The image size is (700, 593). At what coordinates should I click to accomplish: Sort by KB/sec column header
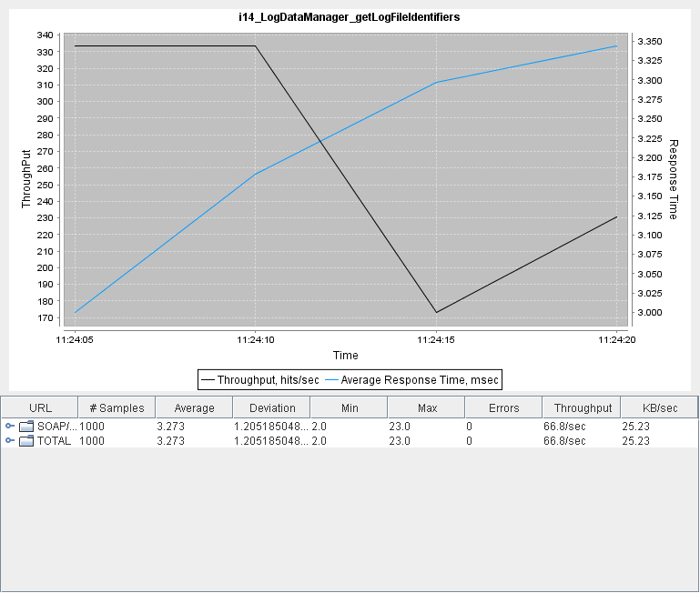click(x=659, y=407)
